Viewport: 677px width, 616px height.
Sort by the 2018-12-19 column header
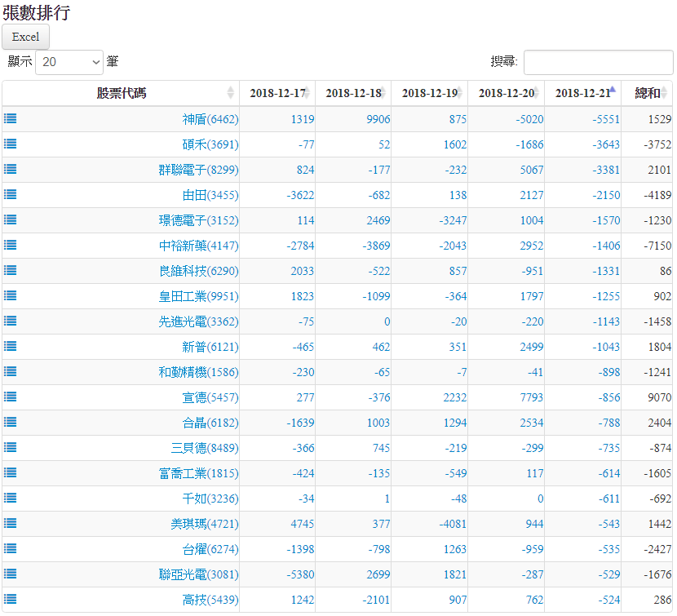point(429,93)
